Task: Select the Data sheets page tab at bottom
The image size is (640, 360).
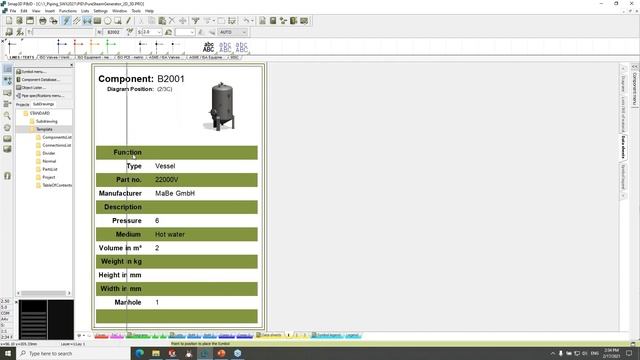Action: click(x=269, y=335)
